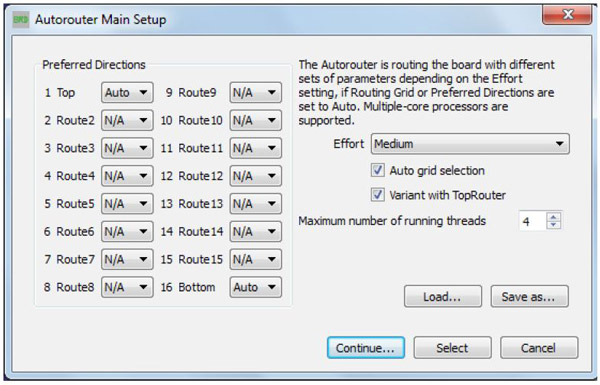Toggle Auto grid selection checkbox
600x385 pixels.
pyautogui.click(x=378, y=170)
